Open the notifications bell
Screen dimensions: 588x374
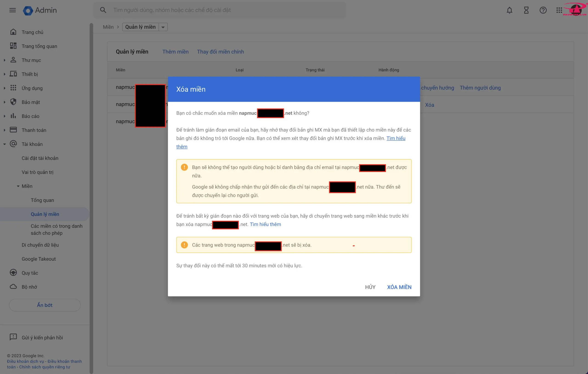click(x=509, y=10)
